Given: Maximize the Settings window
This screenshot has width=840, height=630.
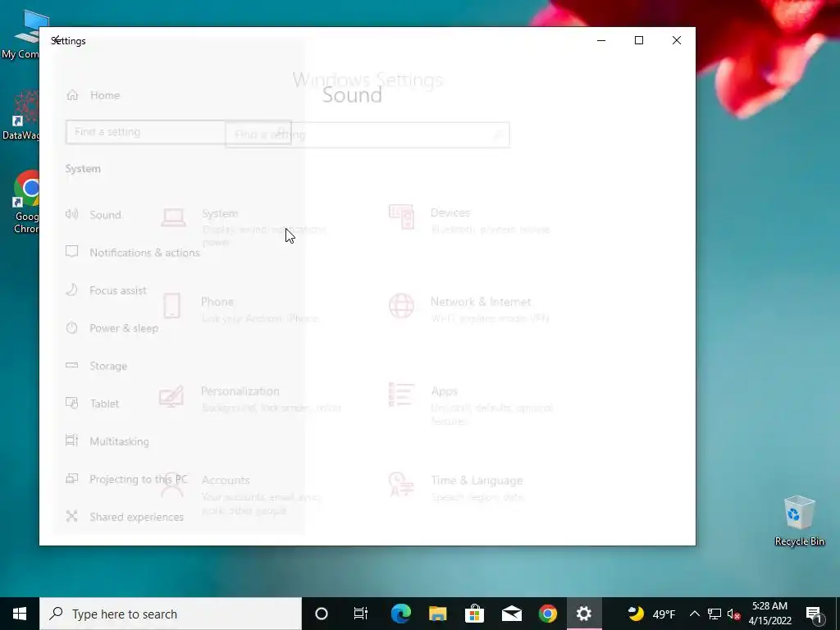Looking at the screenshot, I should tap(638, 40).
